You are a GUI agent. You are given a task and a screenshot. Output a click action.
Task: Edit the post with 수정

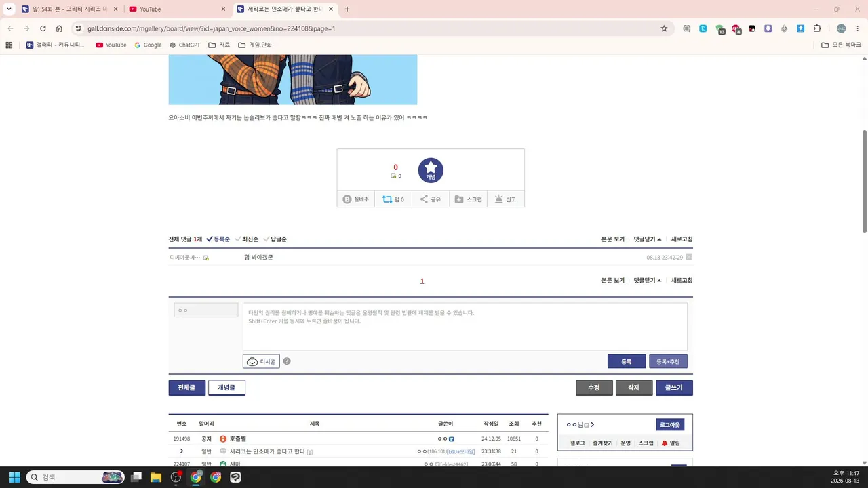(x=594, y=388)
